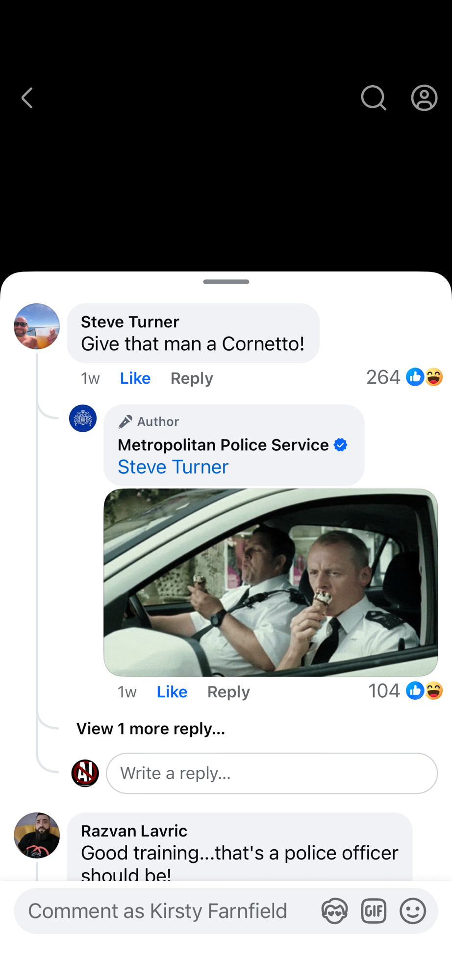The width and height of the screenshot is (452, 980).
Task: Open the tagged Steve Turner link
Action: coord(173,467)
